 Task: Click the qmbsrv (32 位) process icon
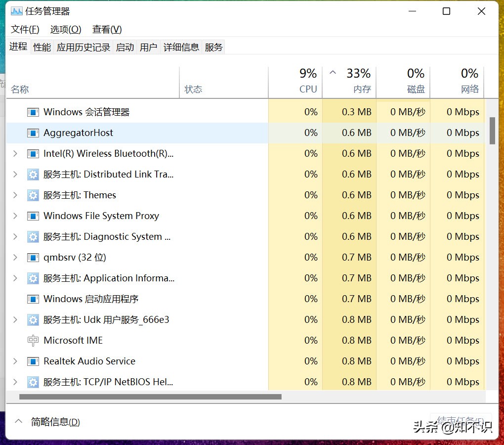click(x=33, y=257)
